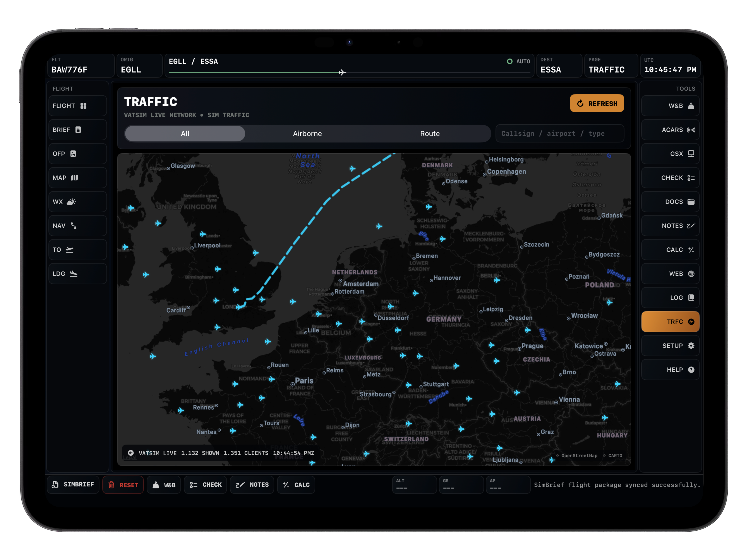Click the DOCS folder icon

pos(691,202)
